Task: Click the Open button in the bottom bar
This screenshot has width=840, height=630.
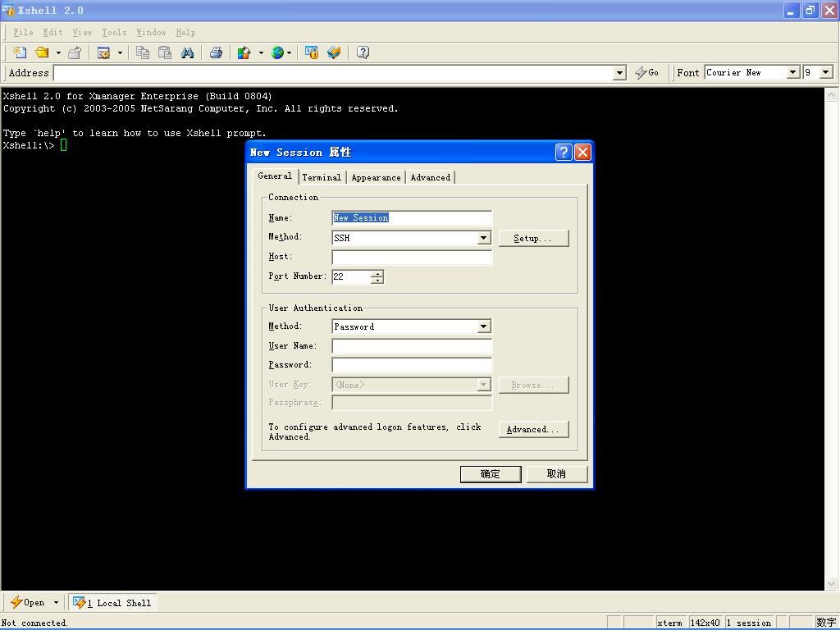Action: point(28,602)
